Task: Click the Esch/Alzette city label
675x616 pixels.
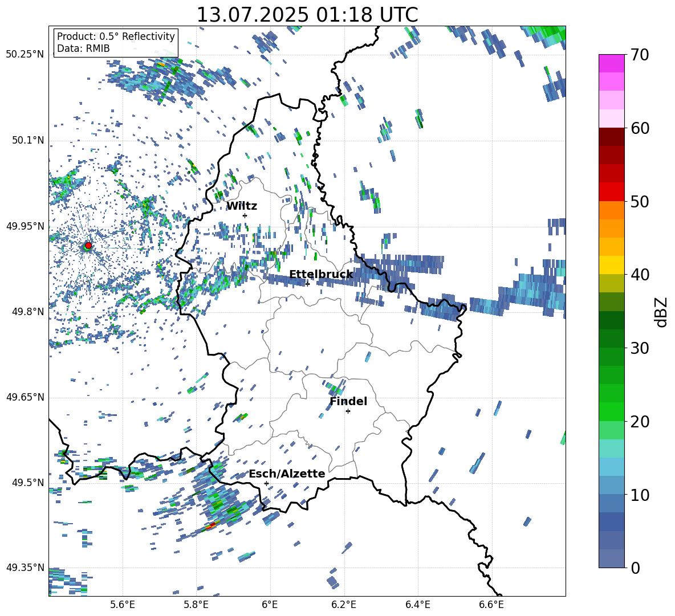Action: point(287,474)
